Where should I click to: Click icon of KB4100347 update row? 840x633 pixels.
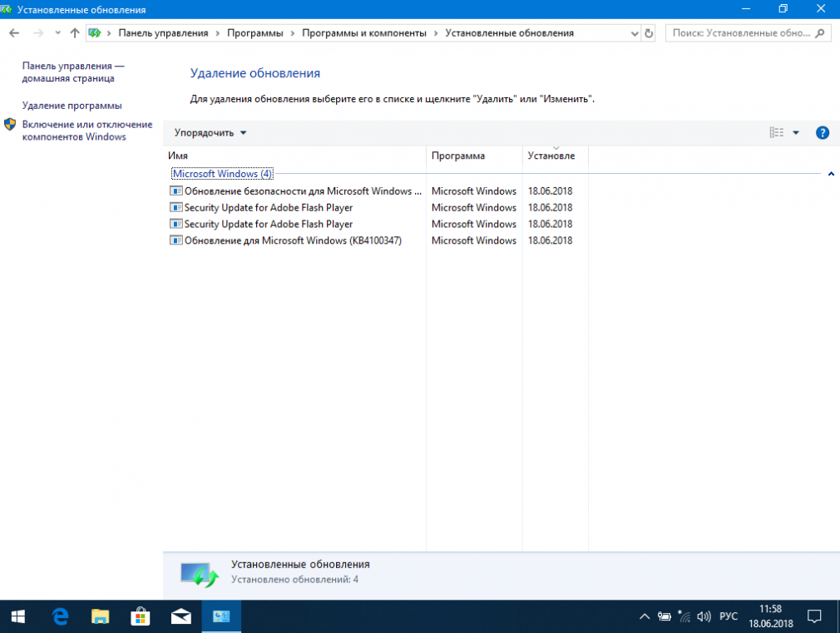click(175, 240)
